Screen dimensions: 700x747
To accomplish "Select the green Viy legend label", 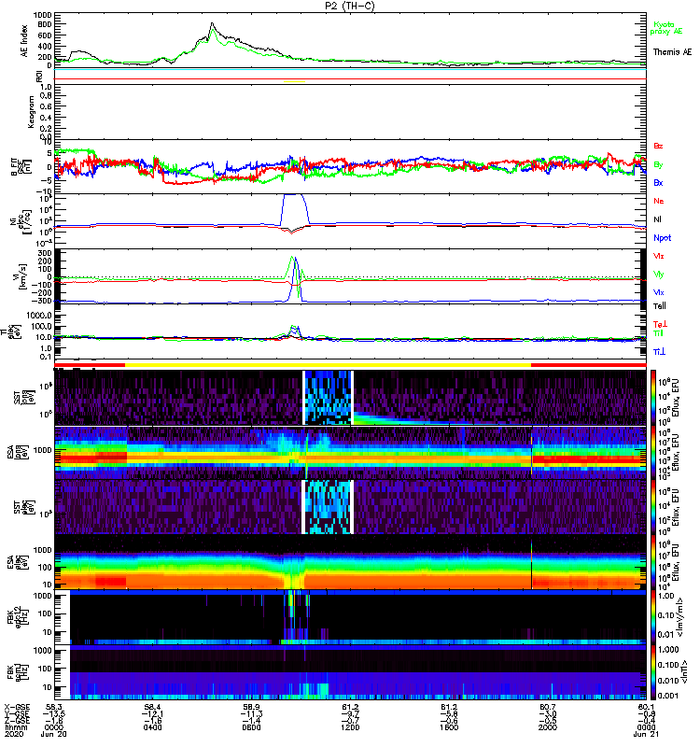I will [x=658, y=275].
